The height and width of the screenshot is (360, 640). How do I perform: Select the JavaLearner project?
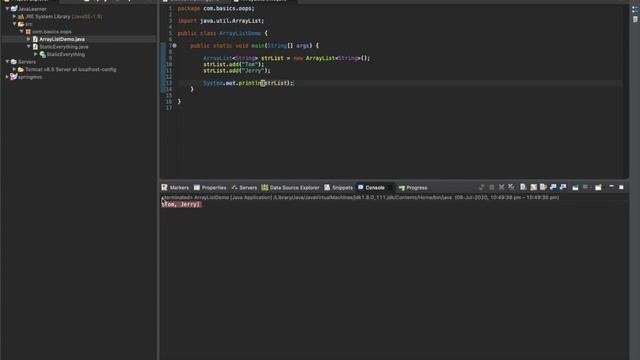point(32,9)
